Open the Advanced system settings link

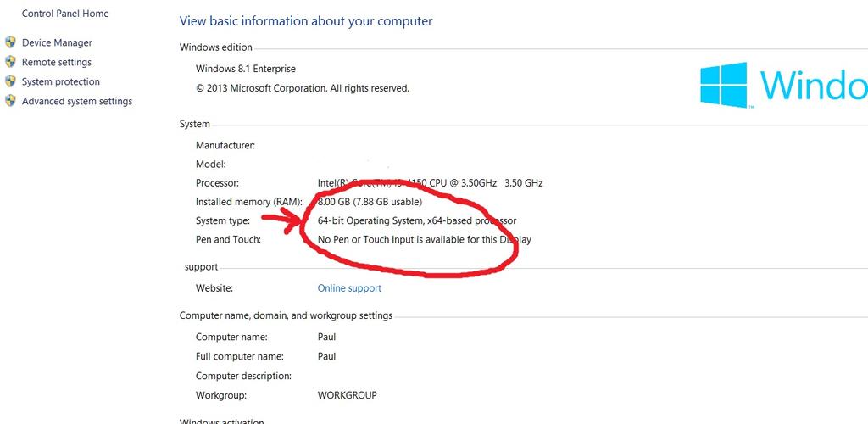coord(77,101)
